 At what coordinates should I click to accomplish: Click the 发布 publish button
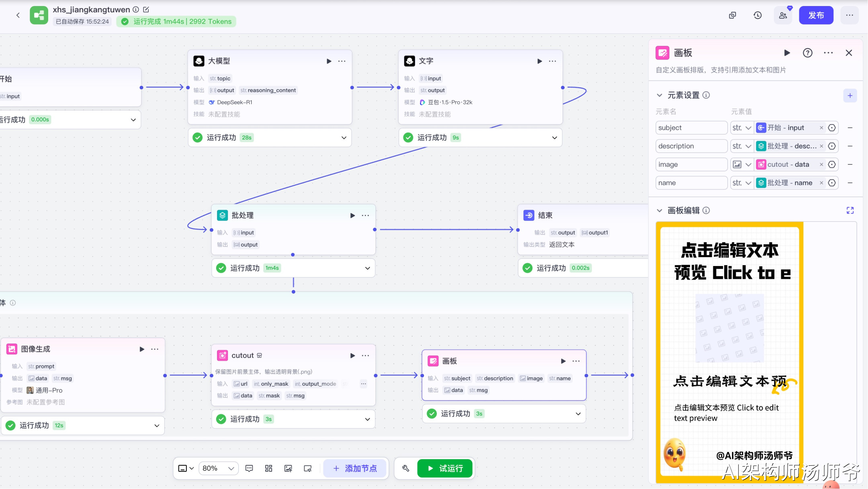click(816, 15)
